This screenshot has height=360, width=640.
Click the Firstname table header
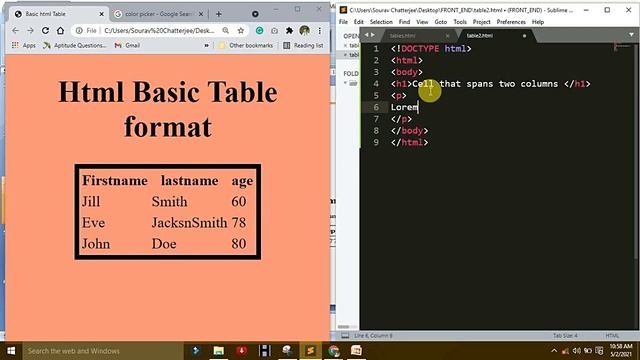tap(115, 180)
